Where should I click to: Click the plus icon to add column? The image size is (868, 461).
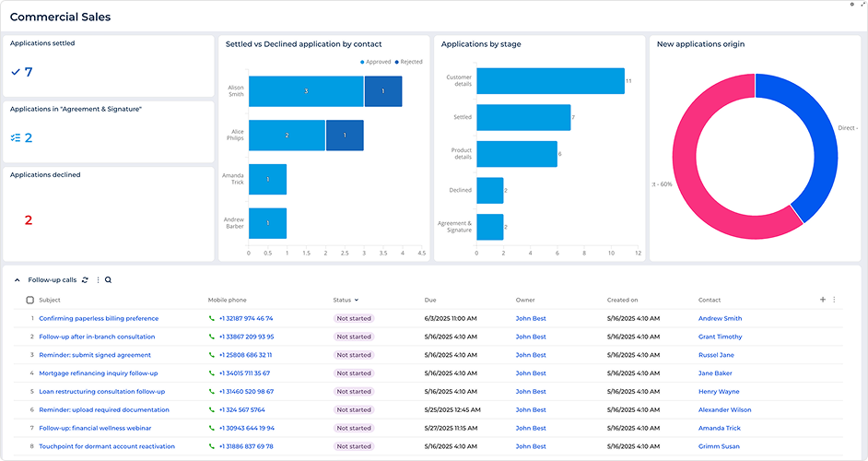823,300
